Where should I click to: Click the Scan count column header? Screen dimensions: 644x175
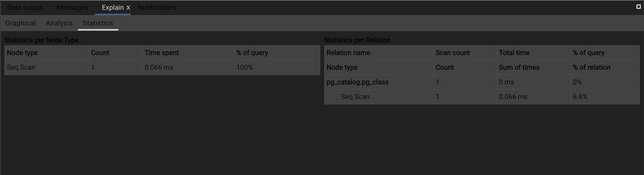click(453, 53)
